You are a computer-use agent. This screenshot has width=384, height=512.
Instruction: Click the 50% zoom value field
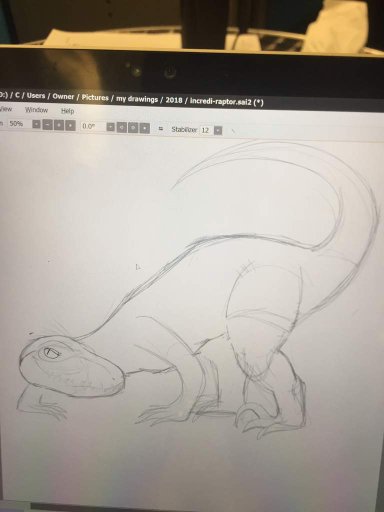(16, 124)
